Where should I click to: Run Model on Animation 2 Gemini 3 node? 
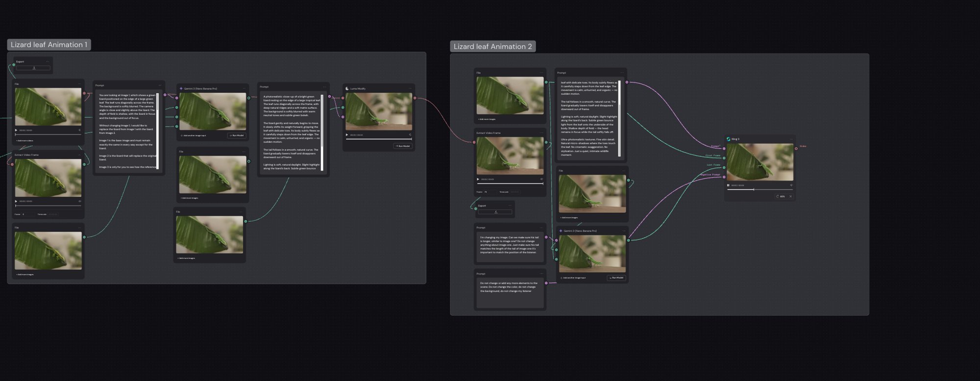(616, 278)
